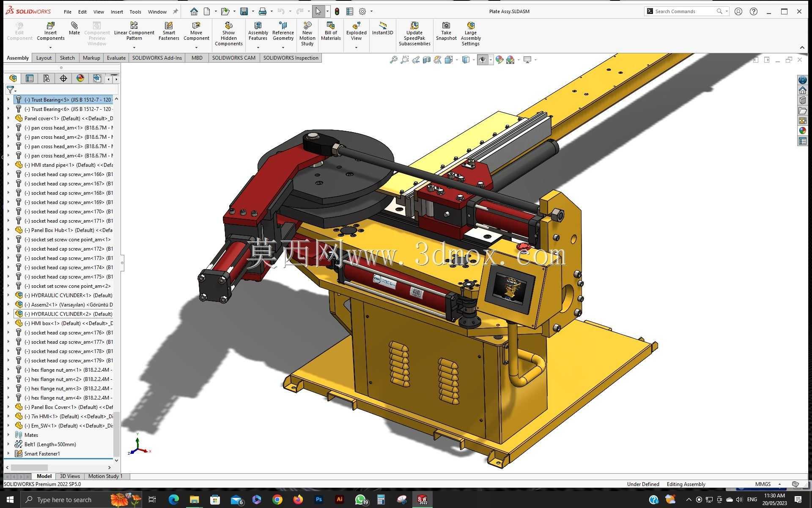This screenshot has height=508, width=812.
Task: Click the Edit Appearance icon
Action: tap(499, 60)
